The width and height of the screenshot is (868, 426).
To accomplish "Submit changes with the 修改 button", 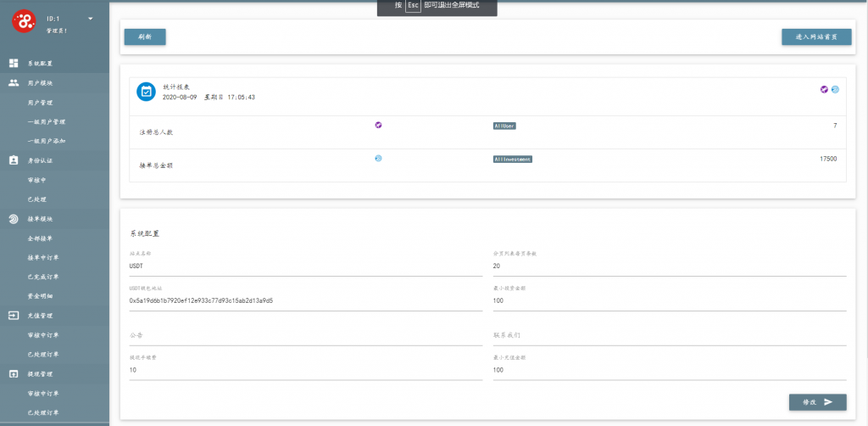I will pyautogui.click(x=817, y=402).
